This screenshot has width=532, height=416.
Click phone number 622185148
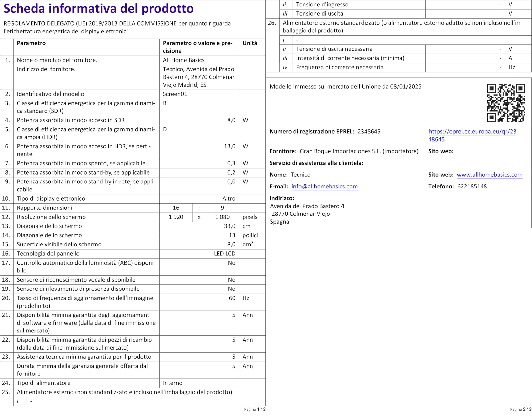pyautogui.click(x=472, y=186)
